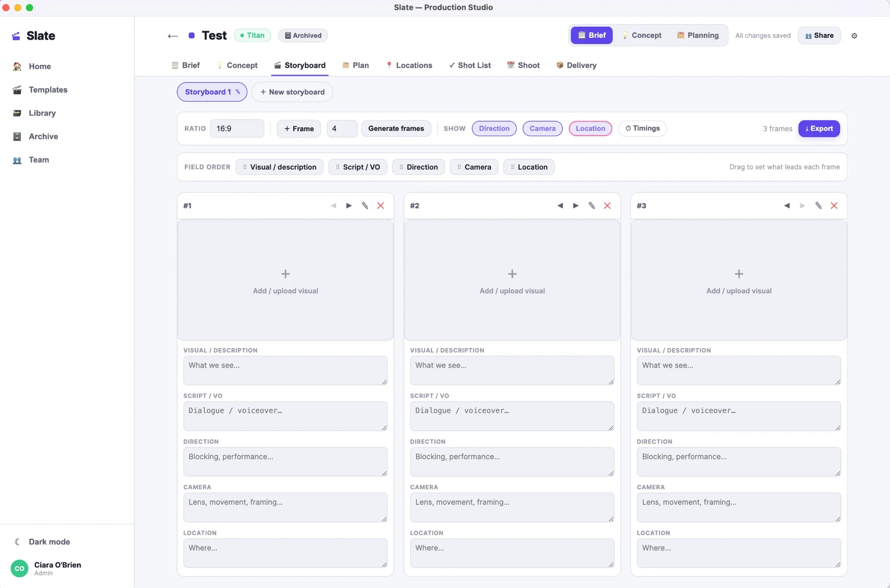Switch to the Shot List tab
The height and width of the screenshot is (588, 890).
click(470, 65)
